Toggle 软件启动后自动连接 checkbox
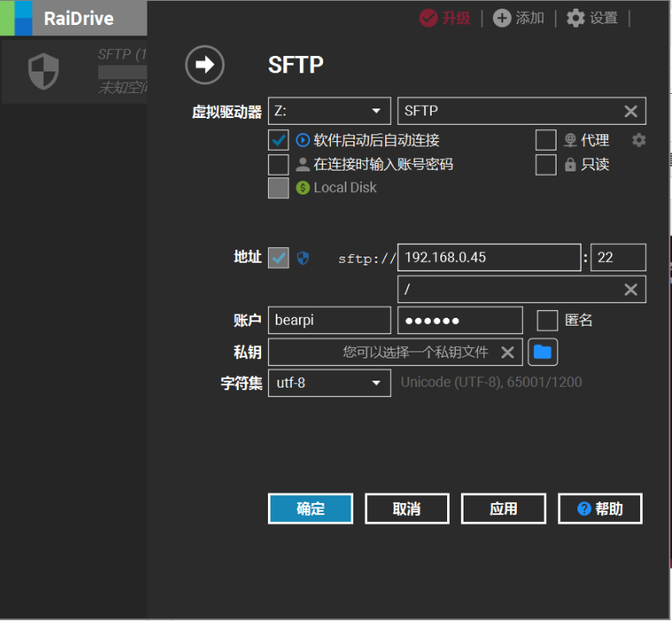This screenshot has width=672, height=621. (x=278, y=140)
